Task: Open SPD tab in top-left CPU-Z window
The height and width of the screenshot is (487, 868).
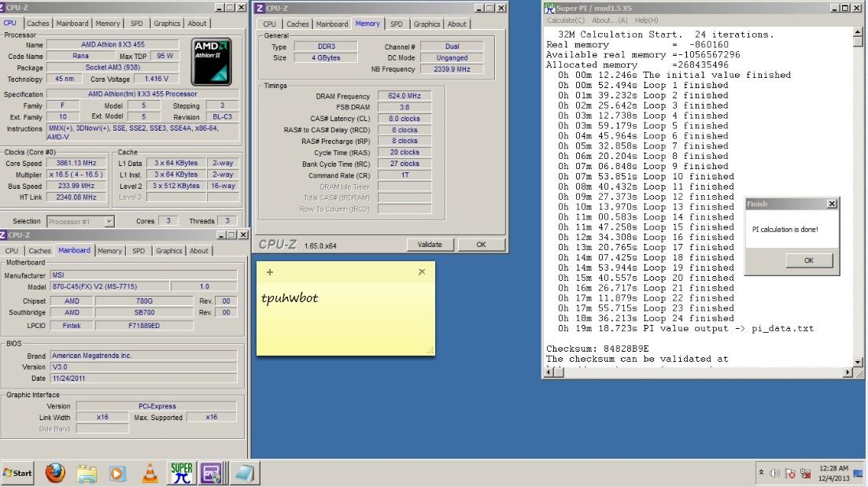Action: [136, 24]
